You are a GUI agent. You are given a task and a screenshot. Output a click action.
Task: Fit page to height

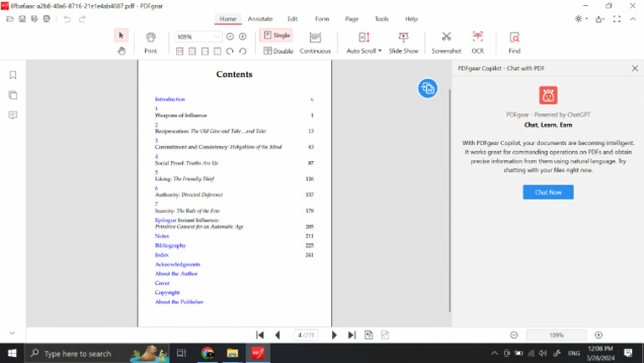coord(217,51)
